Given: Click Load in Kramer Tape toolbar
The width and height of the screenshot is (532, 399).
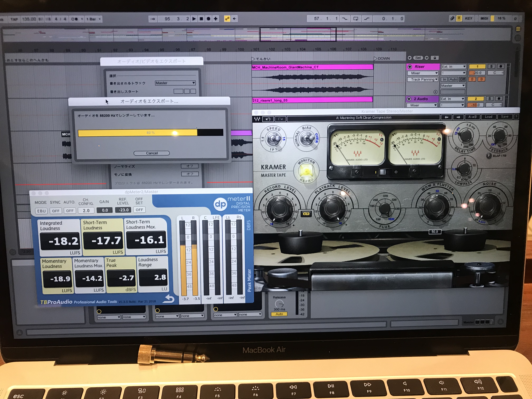Looking at the screenshot, I should [488, 117].
